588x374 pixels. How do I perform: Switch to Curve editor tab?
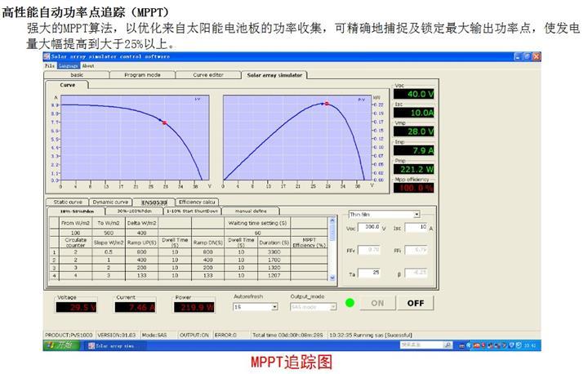pyautogui.click(x=207, y=74)
